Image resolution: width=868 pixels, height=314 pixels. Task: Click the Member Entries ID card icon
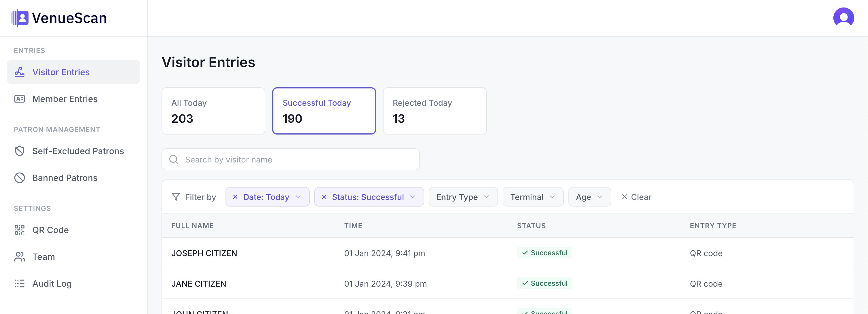(20, 99)
